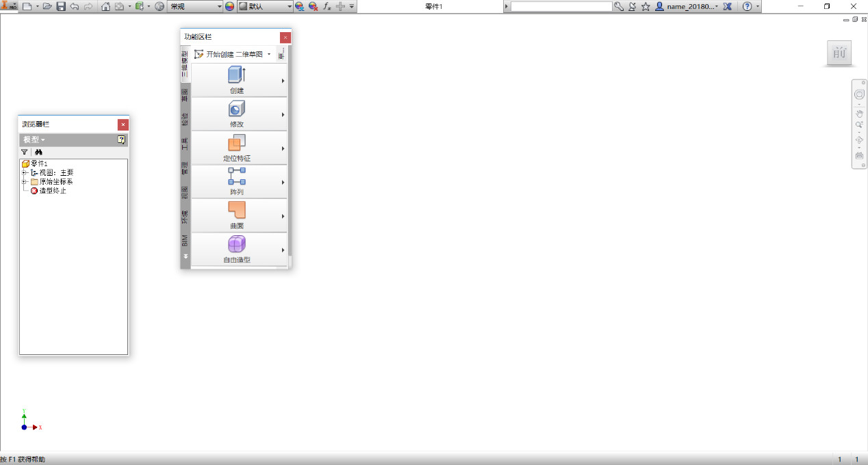
Task: Open the quick access toolbar customize arrow
Action: point(352,6)
